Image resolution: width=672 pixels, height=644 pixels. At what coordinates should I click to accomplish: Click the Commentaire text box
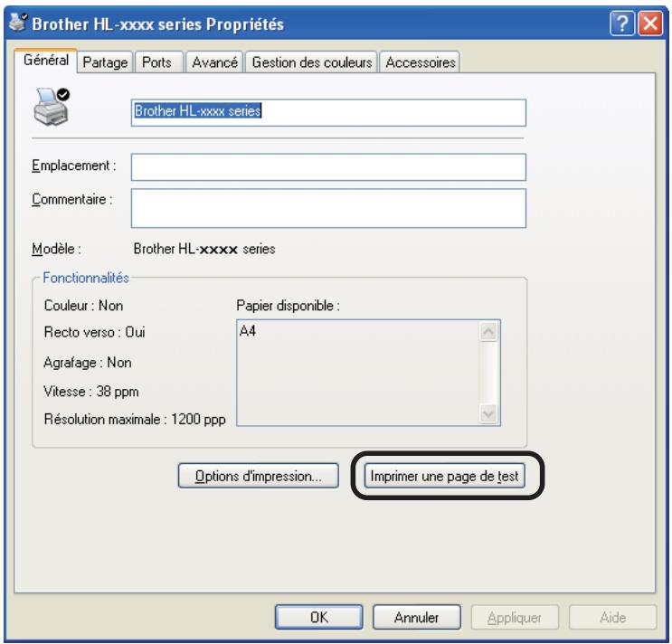coord(328,208)
